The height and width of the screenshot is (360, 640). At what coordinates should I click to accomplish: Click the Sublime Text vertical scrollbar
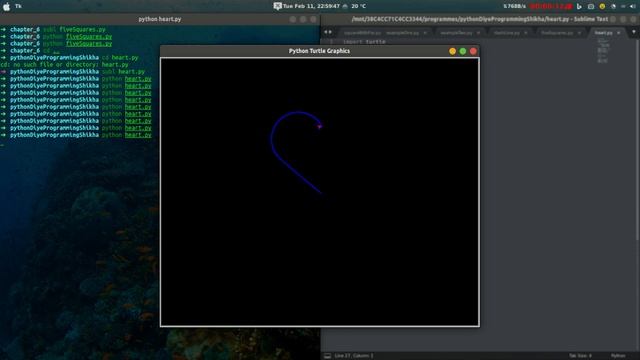[638, 139]
